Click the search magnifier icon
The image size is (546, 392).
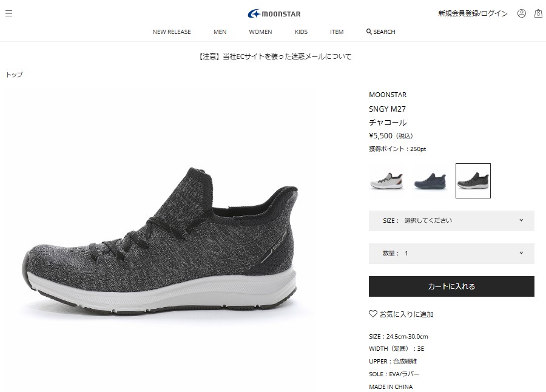click(369, 32)
